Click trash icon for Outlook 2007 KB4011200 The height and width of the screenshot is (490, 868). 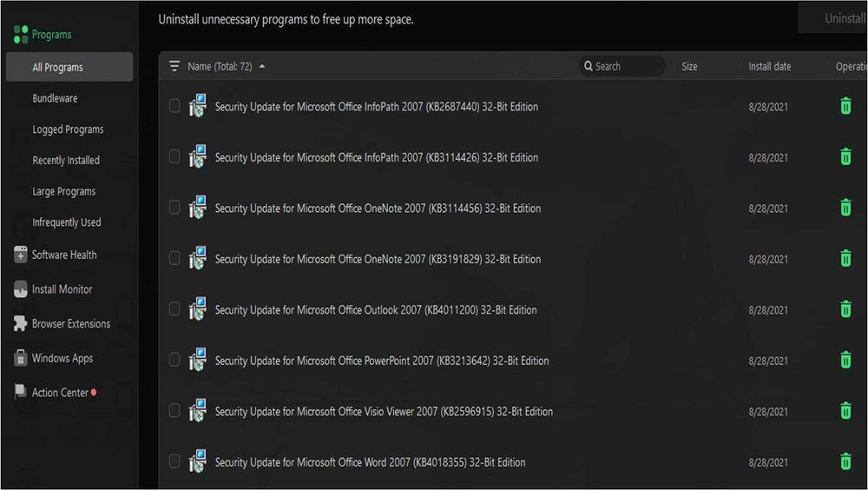click(x=845, y=309)
